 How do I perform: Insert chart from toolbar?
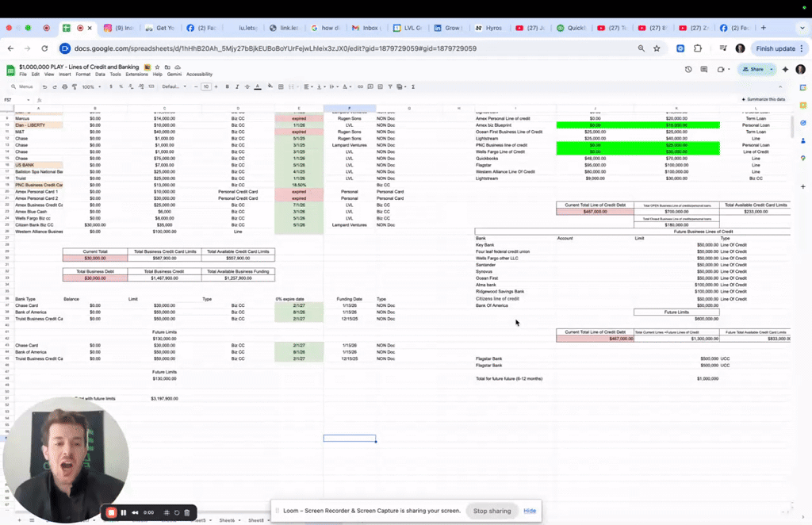pyautogui.click(x=380, y=87)
